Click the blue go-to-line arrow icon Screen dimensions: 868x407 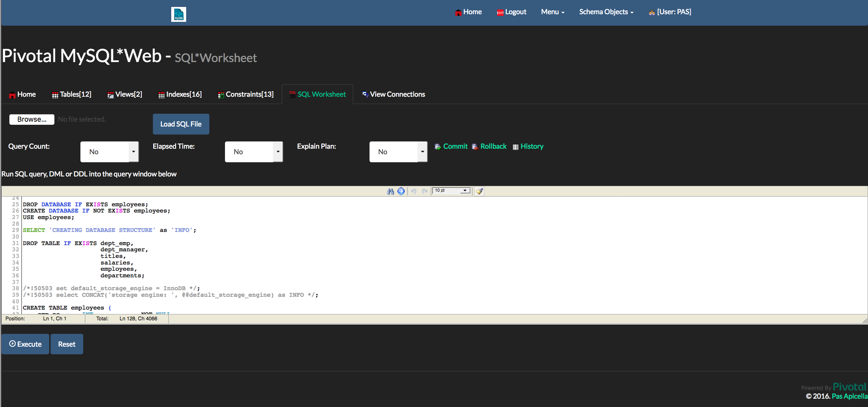(401, 191)
